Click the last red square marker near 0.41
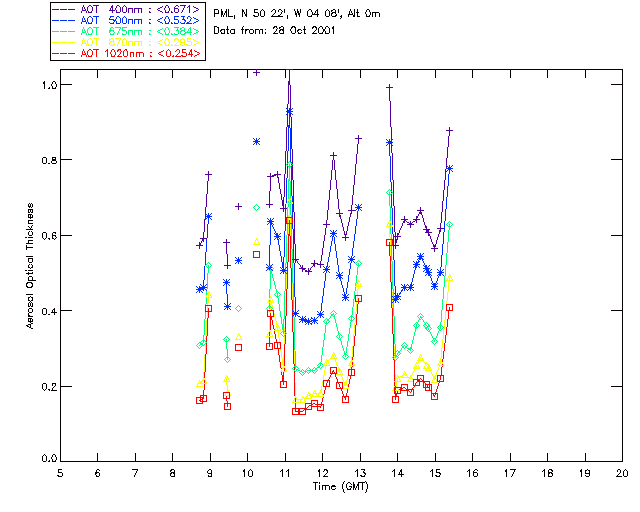 pos(449,307)
